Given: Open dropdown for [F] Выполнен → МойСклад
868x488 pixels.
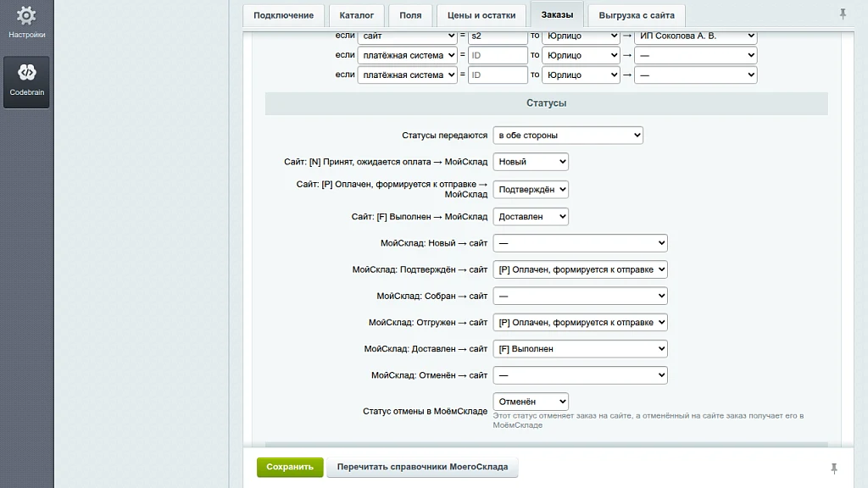Looking at the screenshot, I should click(531, 216).
